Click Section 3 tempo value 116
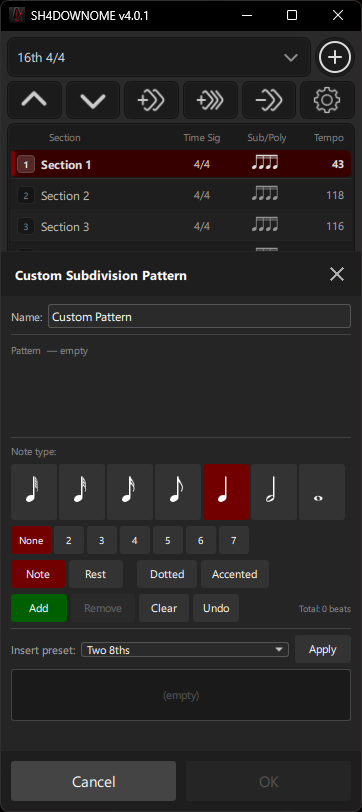Viewport: 362px width, 812px height. (336, 226)
